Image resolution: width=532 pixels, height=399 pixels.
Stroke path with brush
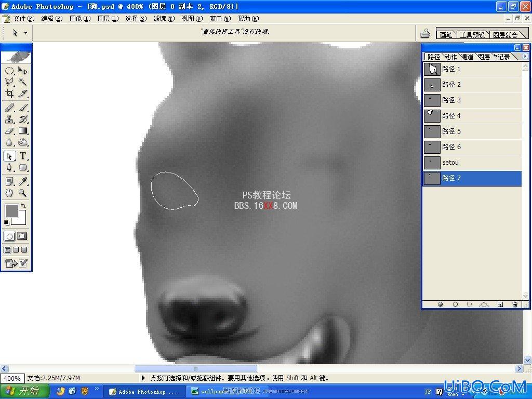pyautogui.click(x=455, y=304)
